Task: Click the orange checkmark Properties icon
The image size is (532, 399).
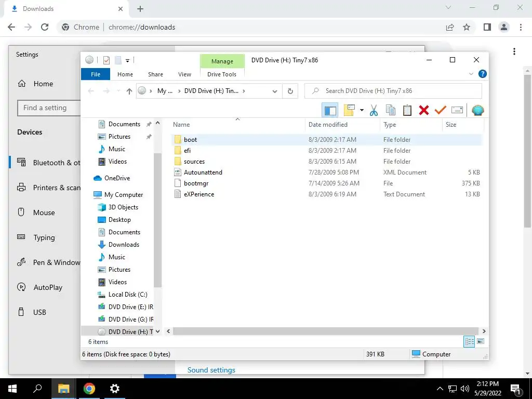Action: click(x=441, y=110)
